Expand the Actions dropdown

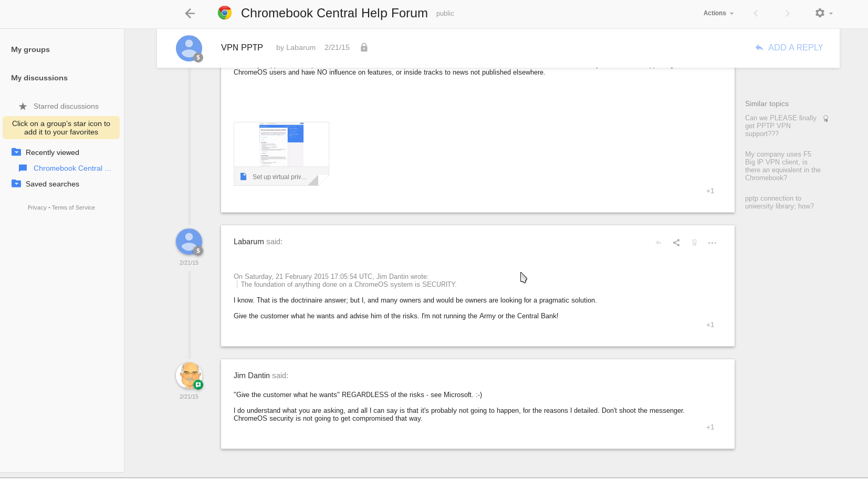pyautogui.click(x=718, y=13)
